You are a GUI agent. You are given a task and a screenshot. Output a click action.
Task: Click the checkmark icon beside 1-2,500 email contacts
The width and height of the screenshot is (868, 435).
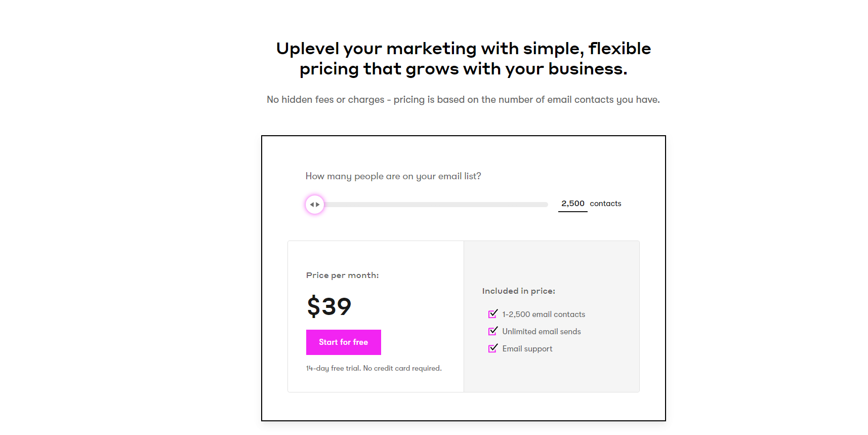pyautogui.click(x=492, y=314)
